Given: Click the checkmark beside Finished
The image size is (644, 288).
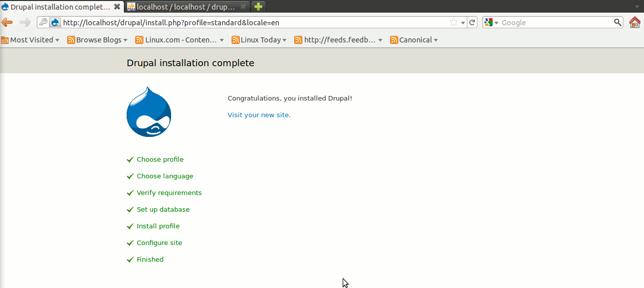Looking at the screenshot, I should pos(130,260).
